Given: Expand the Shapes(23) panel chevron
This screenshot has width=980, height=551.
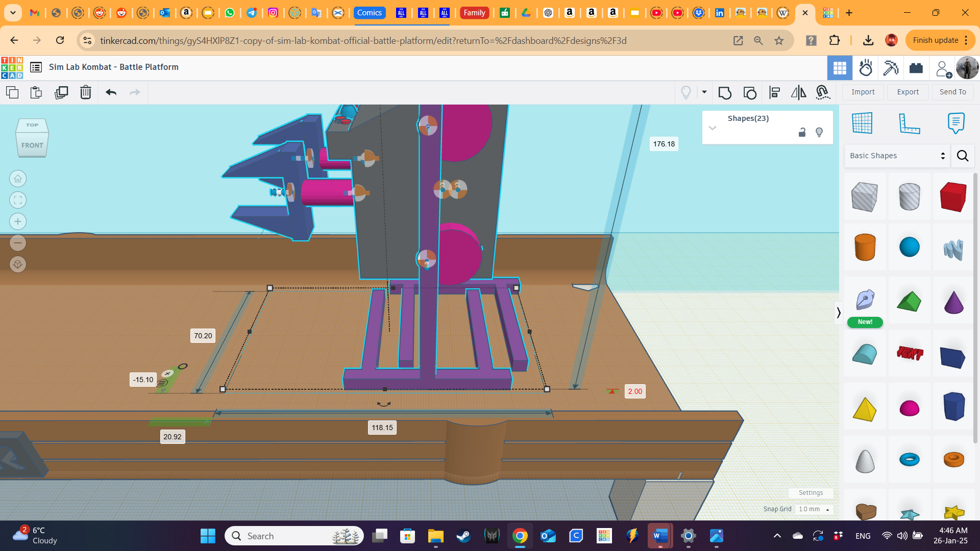Looking at the screenshot, I should tap(713, 128).
